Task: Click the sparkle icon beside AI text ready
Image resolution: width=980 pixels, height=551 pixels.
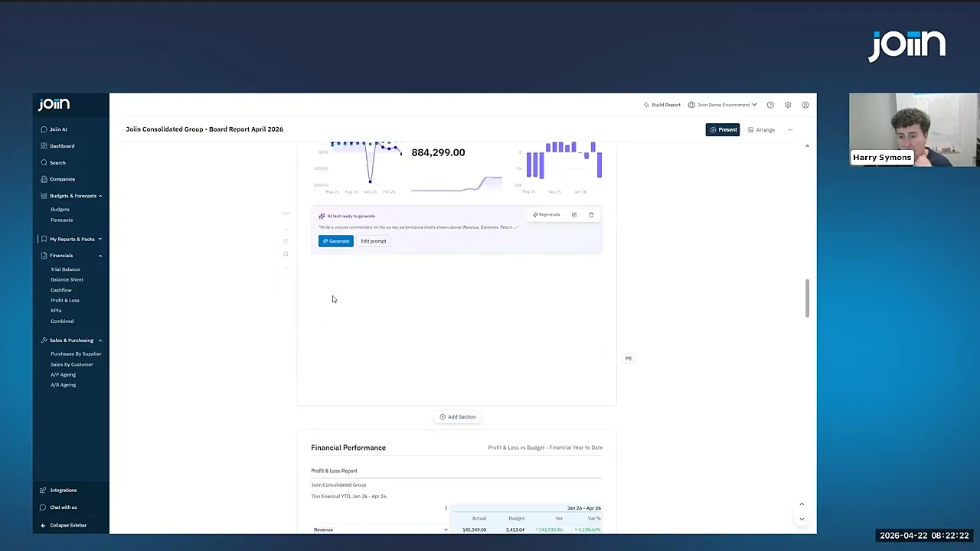Action: [322, 217]
